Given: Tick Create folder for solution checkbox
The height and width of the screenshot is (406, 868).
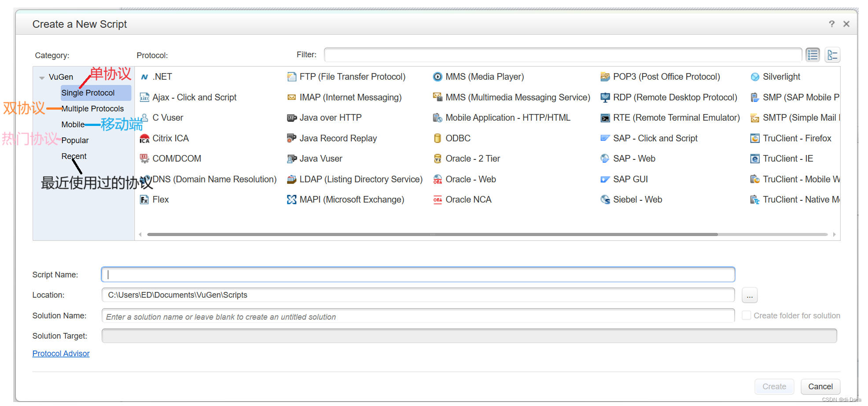Looking at the screenshot, I should tap(746, 315).
